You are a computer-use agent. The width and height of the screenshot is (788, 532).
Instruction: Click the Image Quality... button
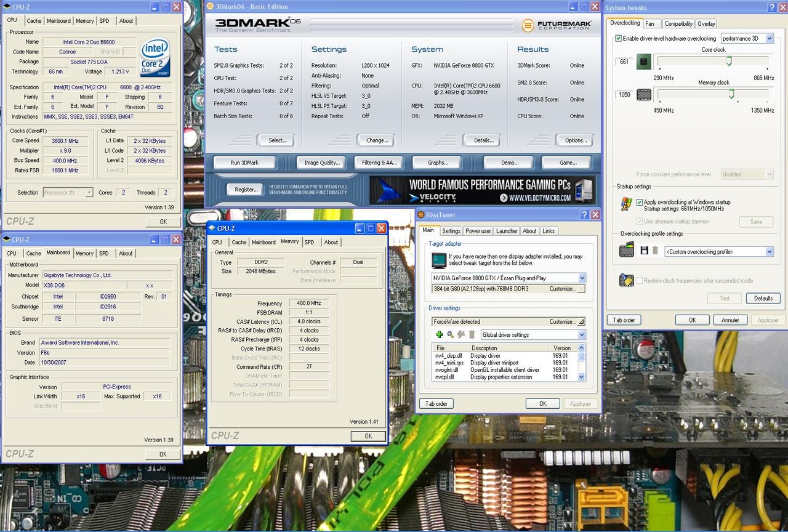322,163
